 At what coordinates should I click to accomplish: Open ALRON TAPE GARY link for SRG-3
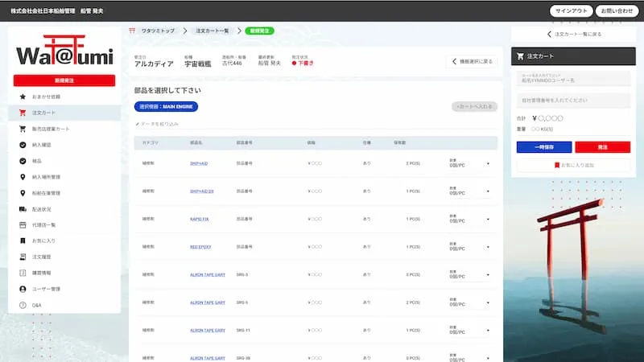coord(208,274)
